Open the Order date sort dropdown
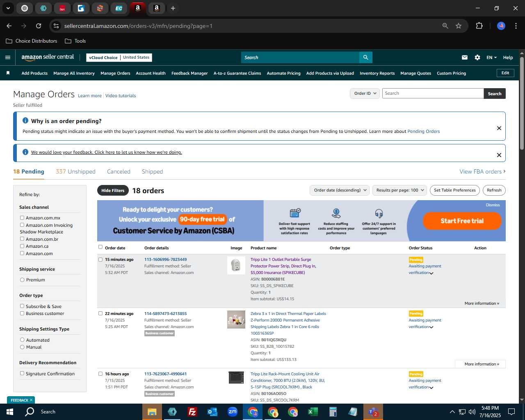 click(340, 190)
